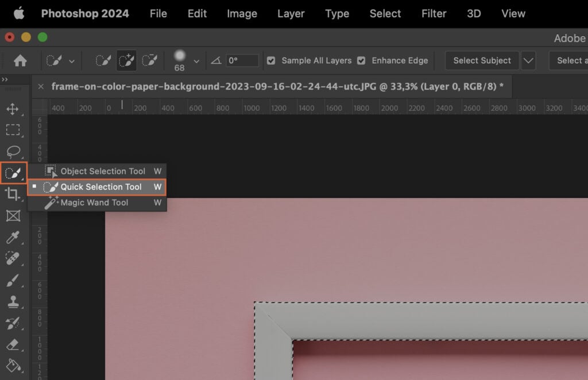Click the Select Subject button
The width and height of the screenshot is (588, 380).
[x=482, y=60]
